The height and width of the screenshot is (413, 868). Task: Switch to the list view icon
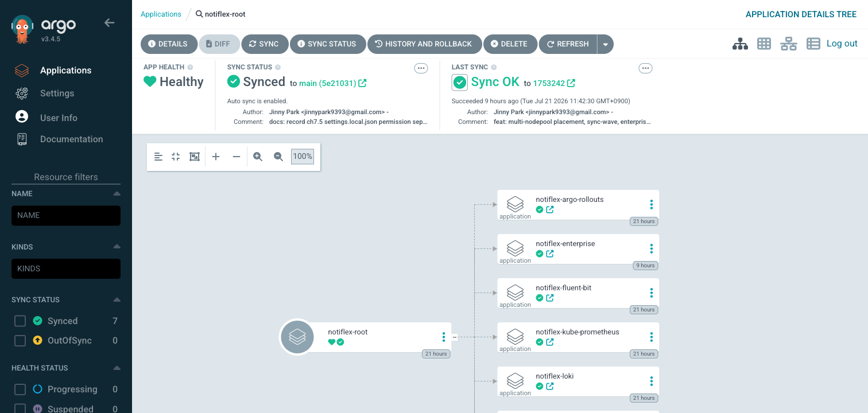tap(813, 44)
